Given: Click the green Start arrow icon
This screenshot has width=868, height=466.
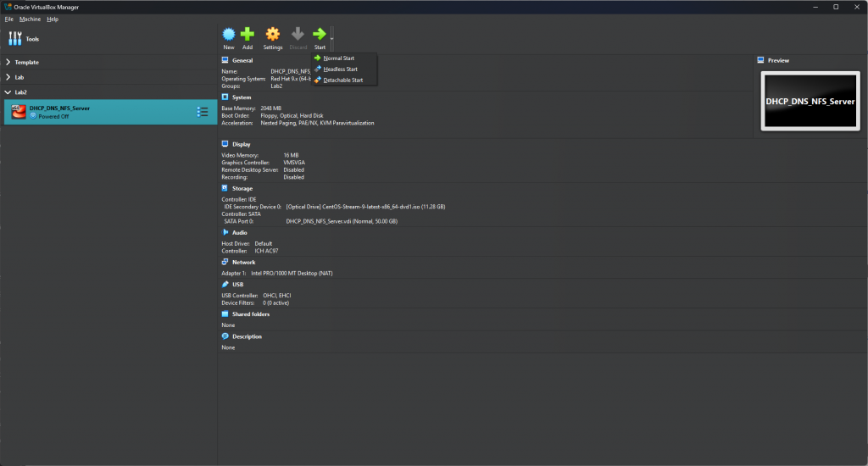Looking at the screenshot, I should coord(320,34).
